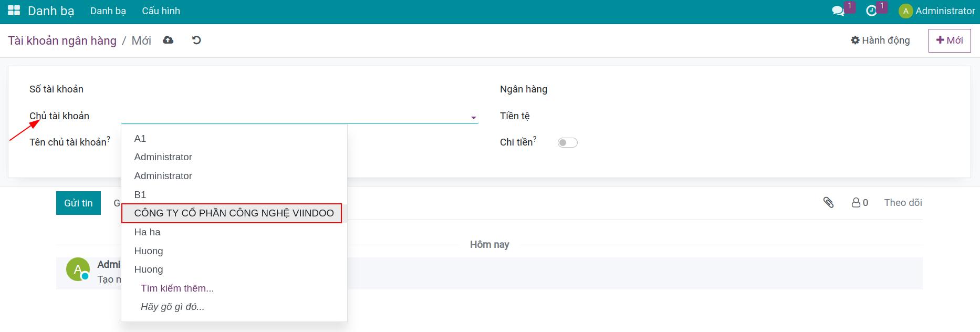Select A1 from the dropdown list
Viewport: 980px width, 332px height.
[234, 138]
